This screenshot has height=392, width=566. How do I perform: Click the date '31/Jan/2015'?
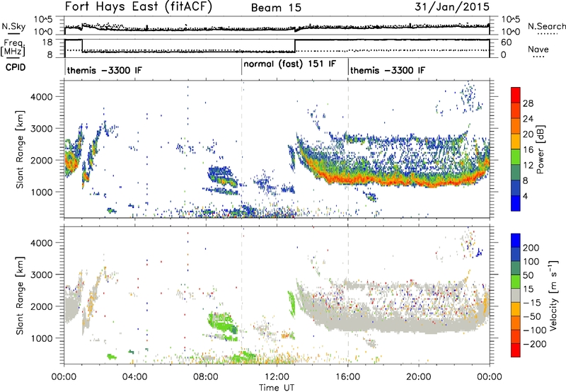[x=452, y=6]
